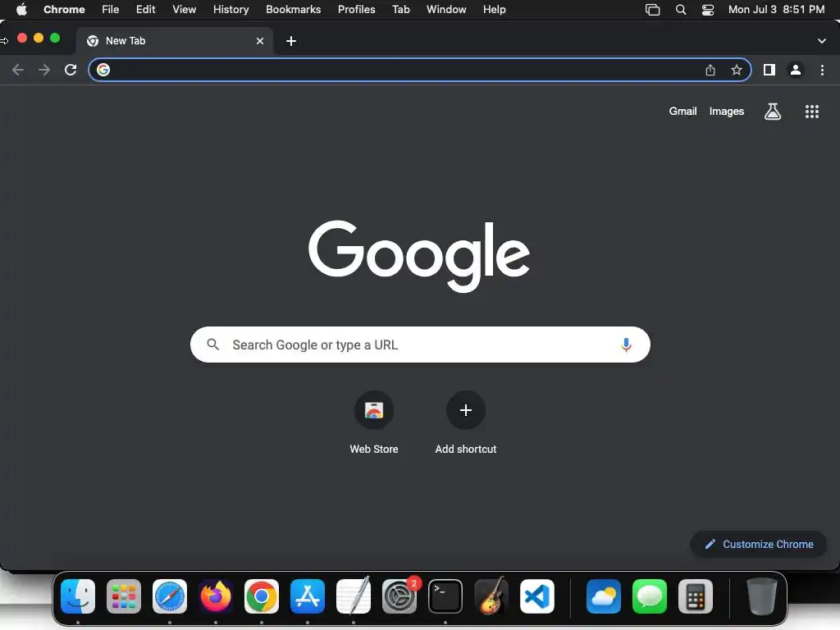The image size is (840, 630).
Task: Reload the current page
Action: pos(71,70)
